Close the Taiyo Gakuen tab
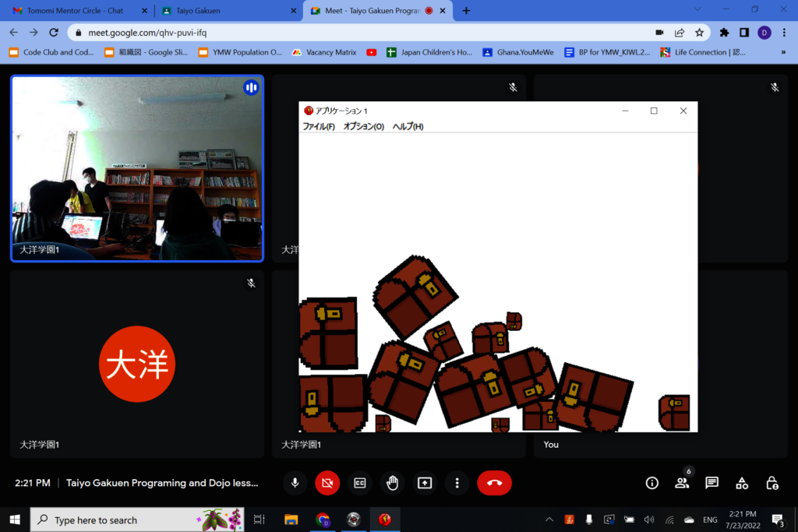Image resolution: width=798 pixels, height=532 pixels. [293, 11]
